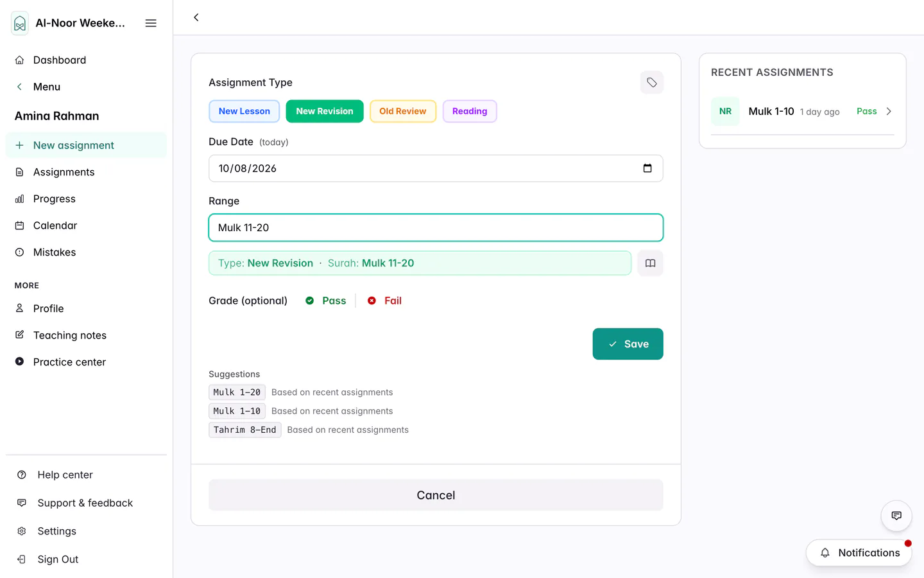Go back using the top chevron arrow

(196, 17)
